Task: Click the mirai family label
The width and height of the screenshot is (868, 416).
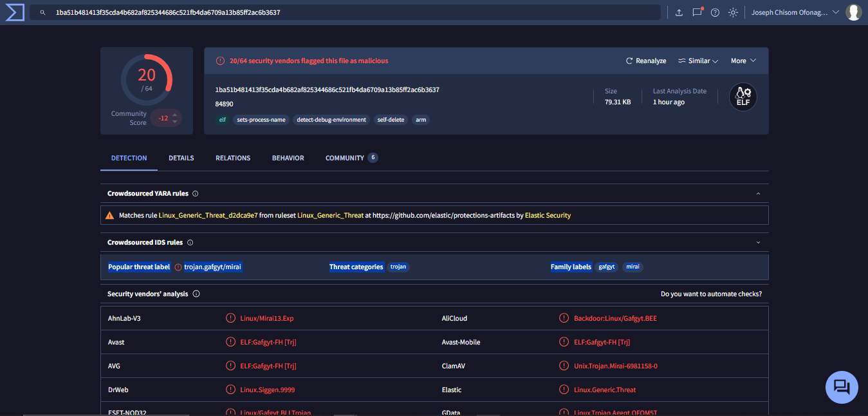Action: pos(633,267)
